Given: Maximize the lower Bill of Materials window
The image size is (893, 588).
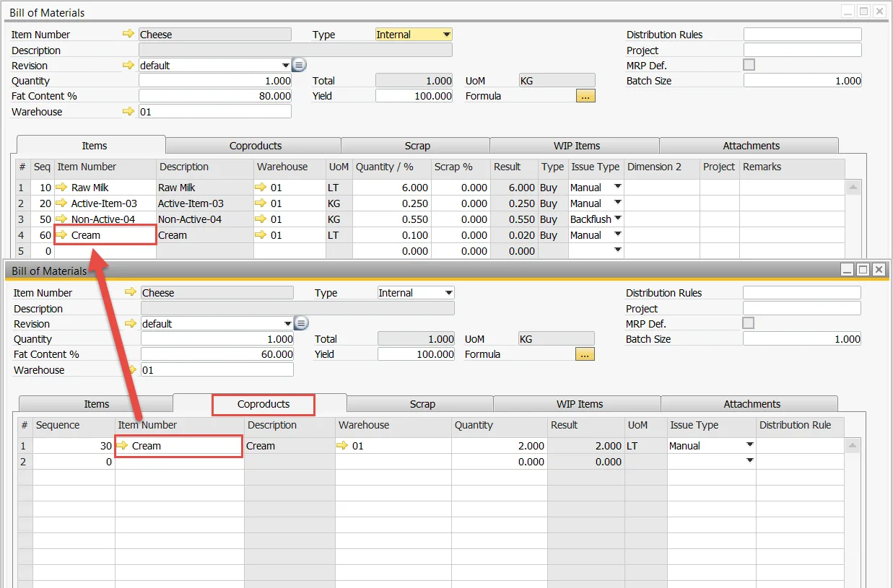Looking at the screenshot, I should click(x=863, y=269).
